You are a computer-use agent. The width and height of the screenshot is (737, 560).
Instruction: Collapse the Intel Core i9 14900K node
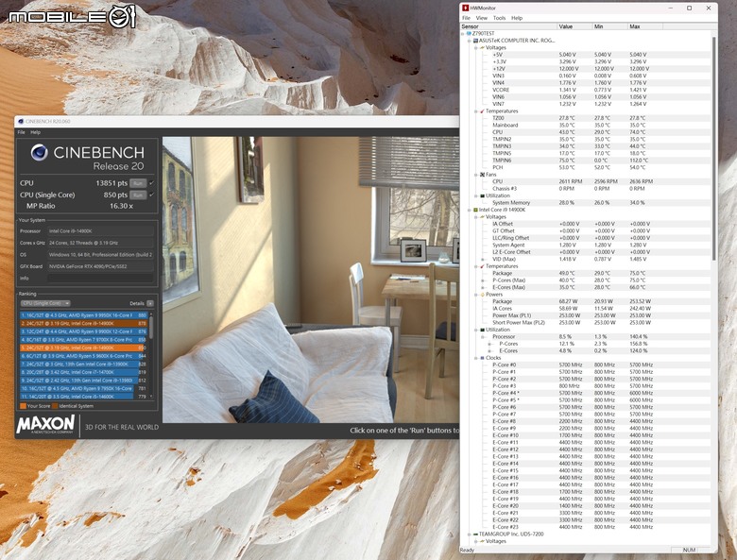coord(469,210)
